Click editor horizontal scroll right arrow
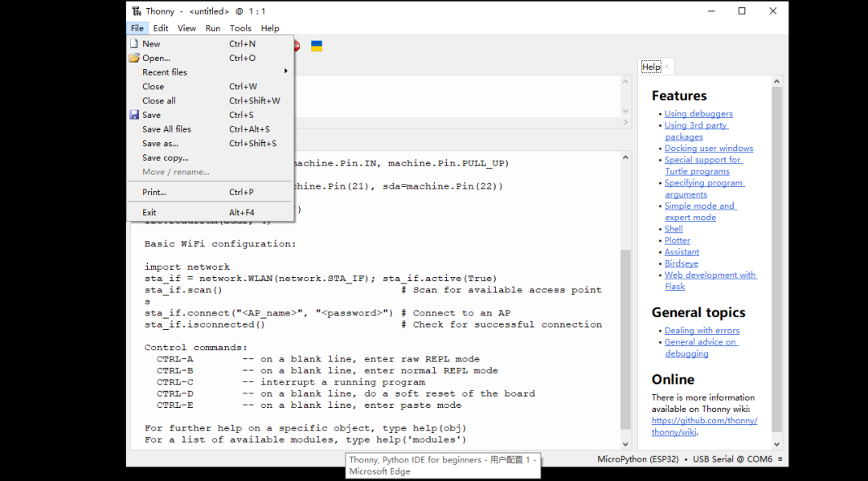The height and width of the screenshot is (481, 868). (x=625, y=122)
